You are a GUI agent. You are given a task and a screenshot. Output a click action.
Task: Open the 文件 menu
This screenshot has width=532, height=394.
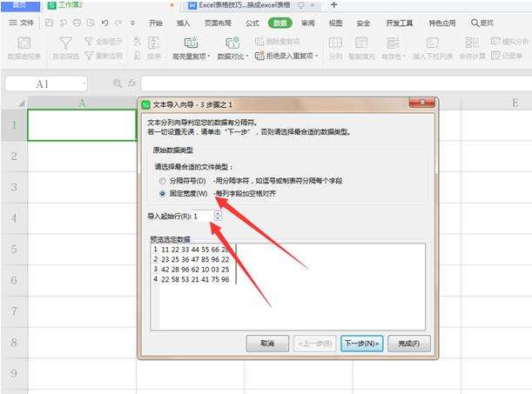coord(21,23)
